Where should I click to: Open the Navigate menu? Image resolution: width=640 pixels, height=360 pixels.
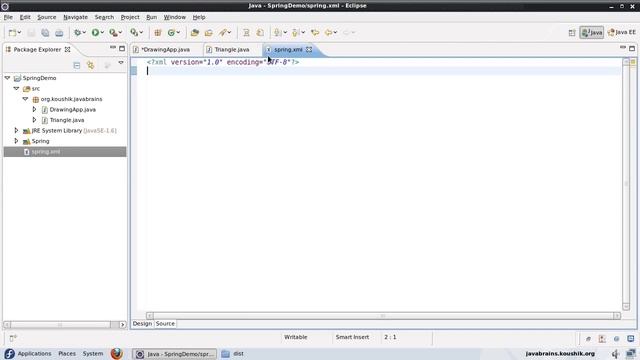(x=76, y=17)
